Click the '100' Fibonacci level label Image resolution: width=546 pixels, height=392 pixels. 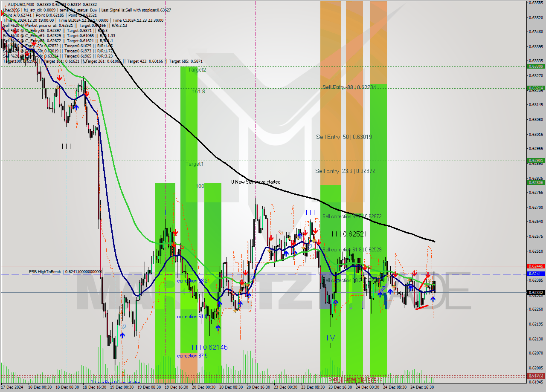point(200,186)
